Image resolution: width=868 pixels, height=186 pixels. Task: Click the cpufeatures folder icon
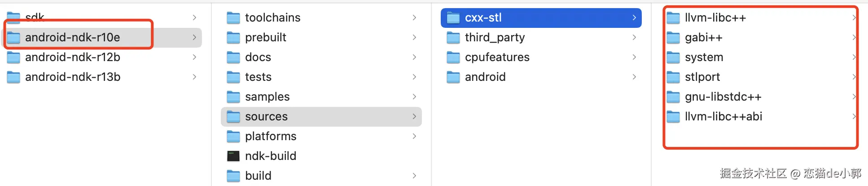tap(453, 57)
